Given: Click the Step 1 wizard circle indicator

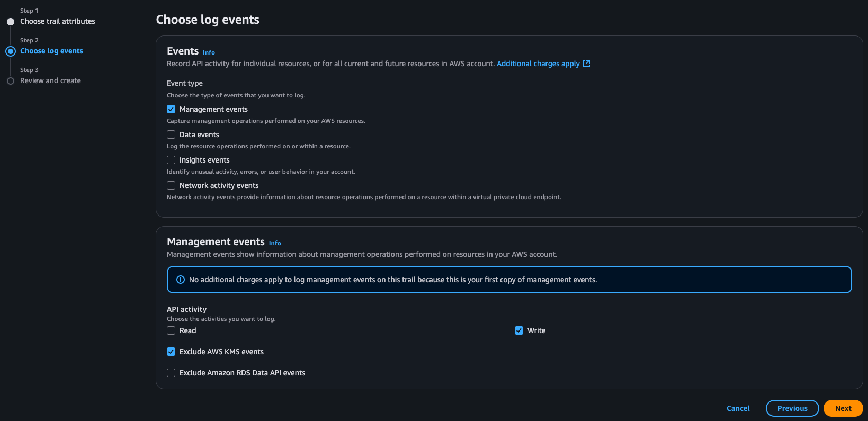Looking at the screenshot, I should point(11,22).
